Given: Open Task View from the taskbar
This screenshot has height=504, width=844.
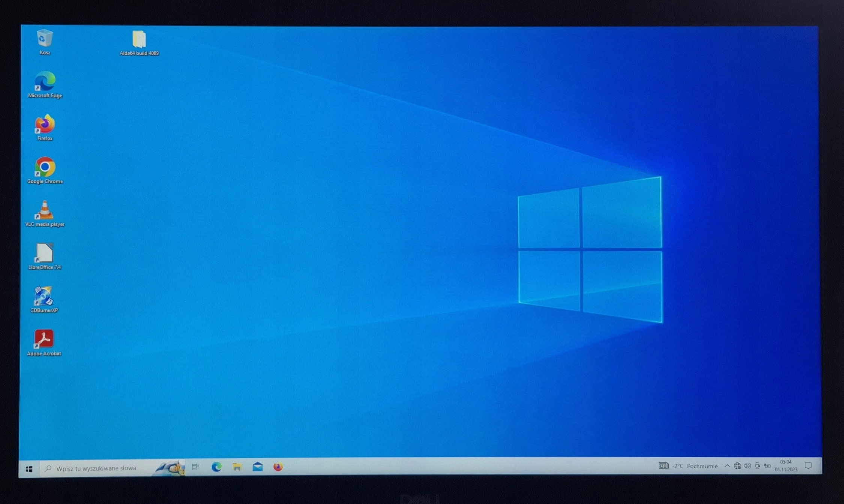Looking at the screenshot, I should pos(195,467).
